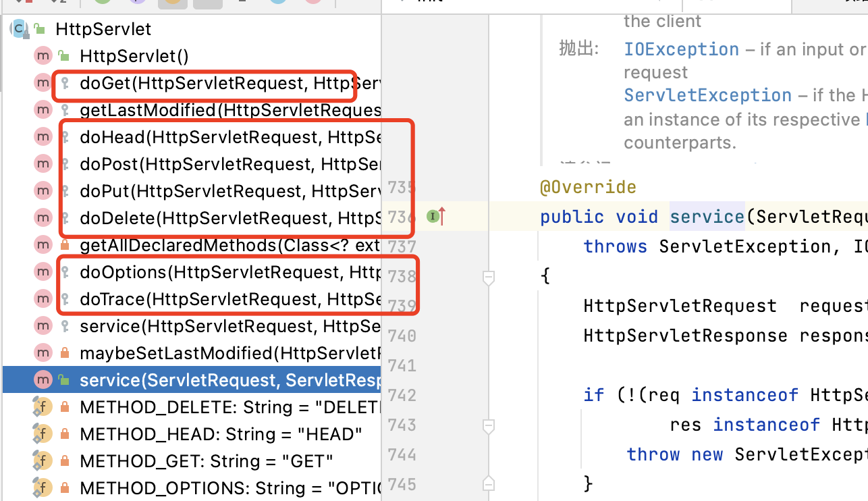Viewport: 868px width, 501px height.
Task: Select maybeSetLastModified in the structure list
Action: point(229,353)
